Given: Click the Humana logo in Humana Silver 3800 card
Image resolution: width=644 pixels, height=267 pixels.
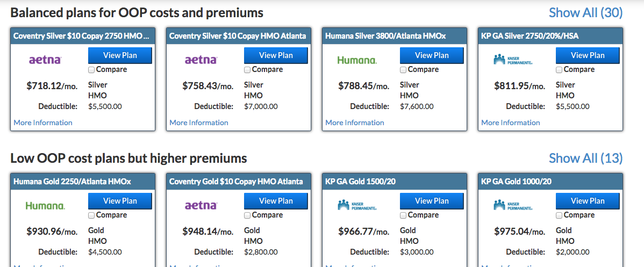Looking at the screenshot, I should [357, 60].
